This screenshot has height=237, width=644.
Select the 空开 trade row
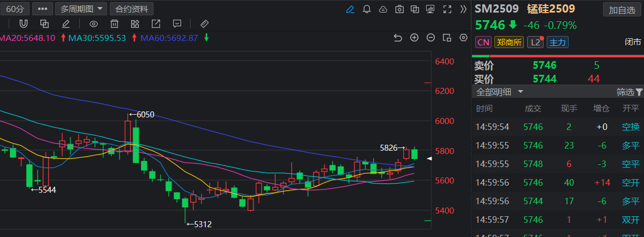[558, 182]
